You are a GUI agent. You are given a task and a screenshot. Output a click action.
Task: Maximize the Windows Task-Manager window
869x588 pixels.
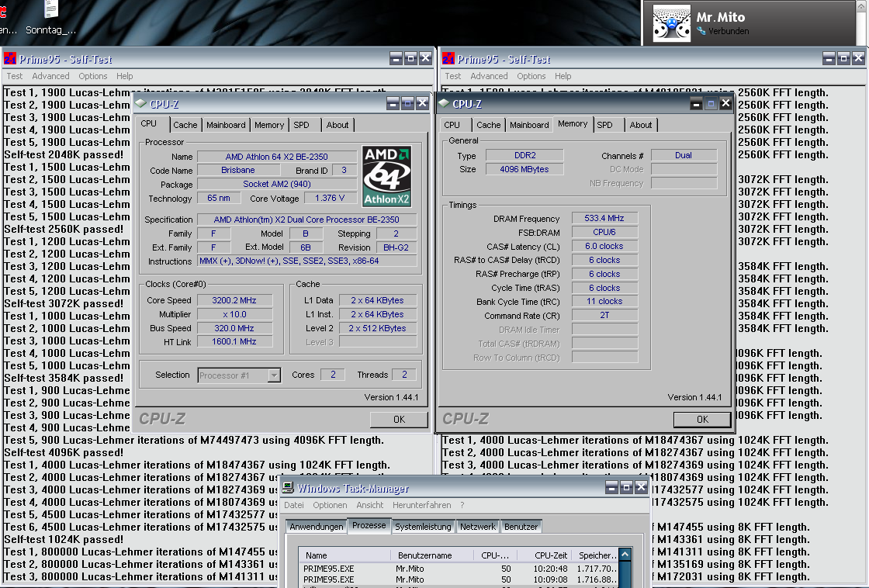[626, 487]
